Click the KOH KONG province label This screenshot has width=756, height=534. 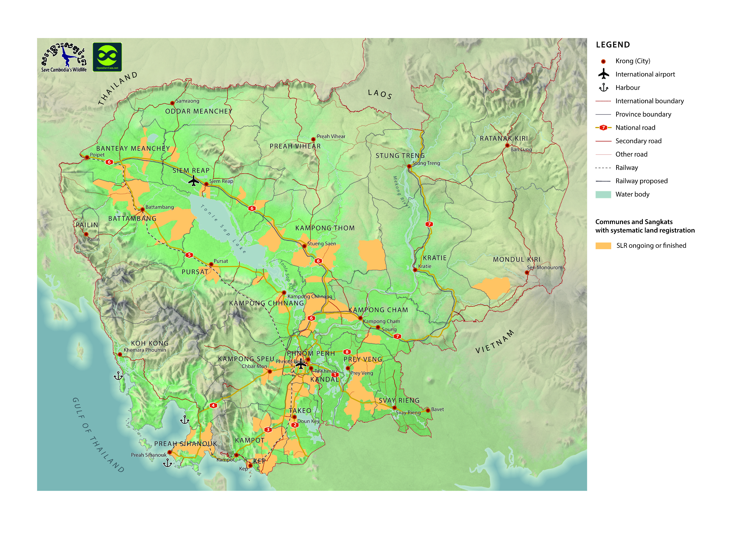click(150, 344)
